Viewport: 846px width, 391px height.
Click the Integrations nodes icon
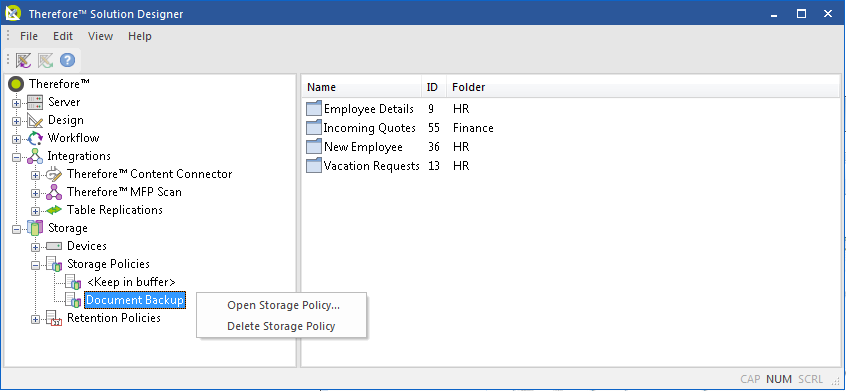click(35, 156)
